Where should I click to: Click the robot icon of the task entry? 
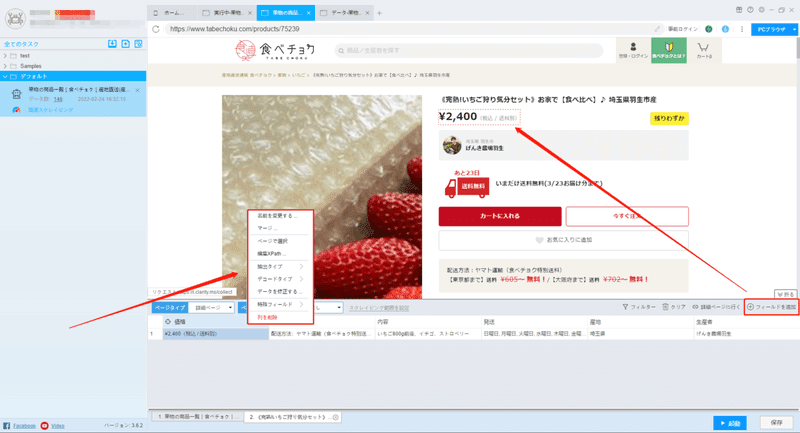coord(17,94)
